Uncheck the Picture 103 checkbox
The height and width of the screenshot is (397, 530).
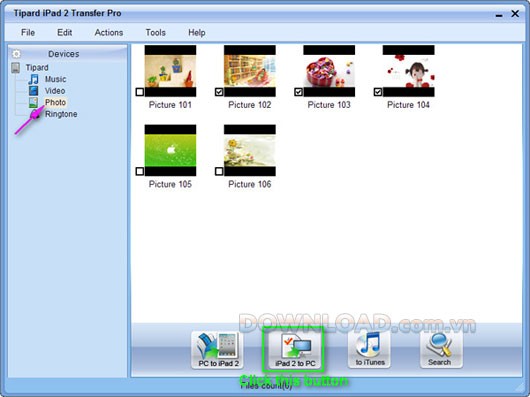[298, 92]
